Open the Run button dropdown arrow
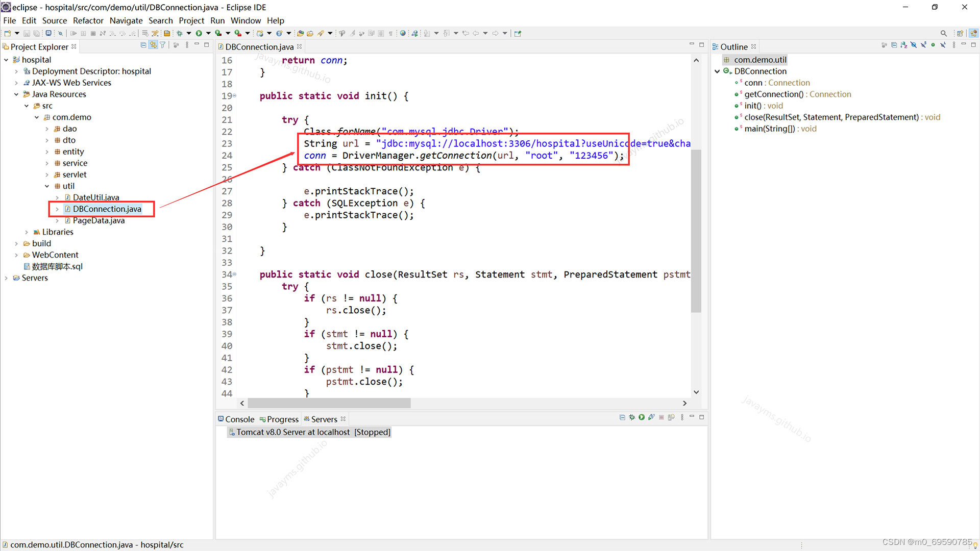 point(208,33)
